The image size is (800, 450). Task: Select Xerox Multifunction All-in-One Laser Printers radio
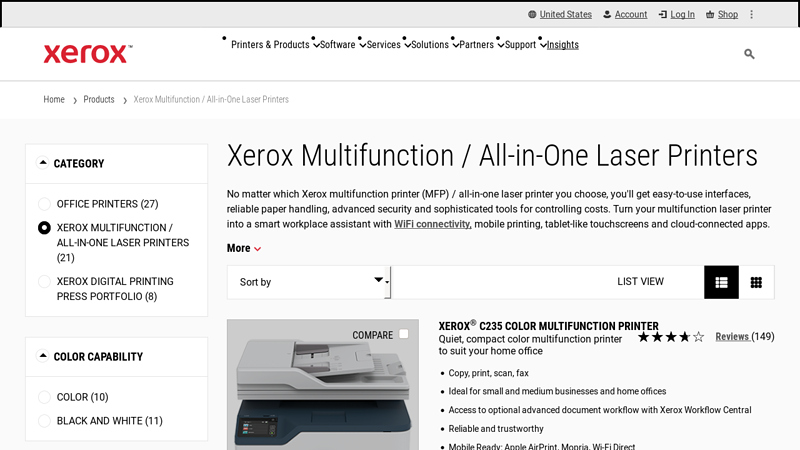(x=44, y=228)
